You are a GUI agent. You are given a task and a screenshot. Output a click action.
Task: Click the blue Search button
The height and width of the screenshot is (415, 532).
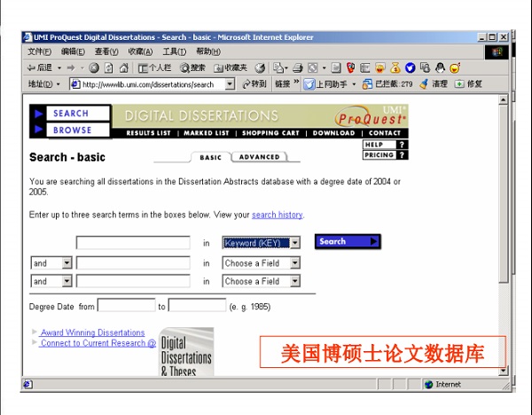348,241
